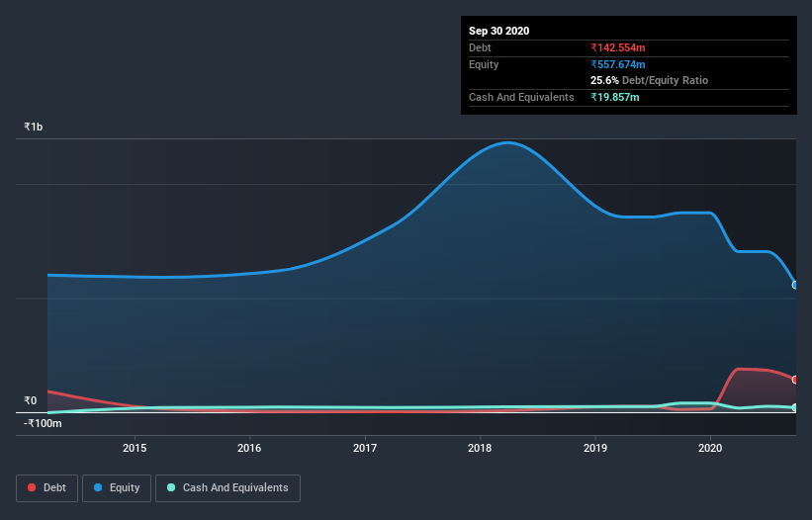
Task: Click the ₹19.857m cash value
Action: (x=615, y=97)
